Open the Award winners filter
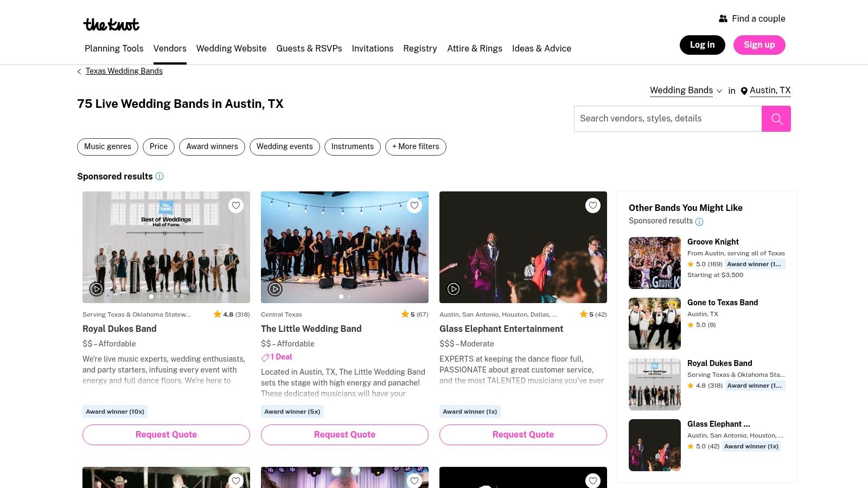This screenshot has width=868, height=488. (212, 147)
